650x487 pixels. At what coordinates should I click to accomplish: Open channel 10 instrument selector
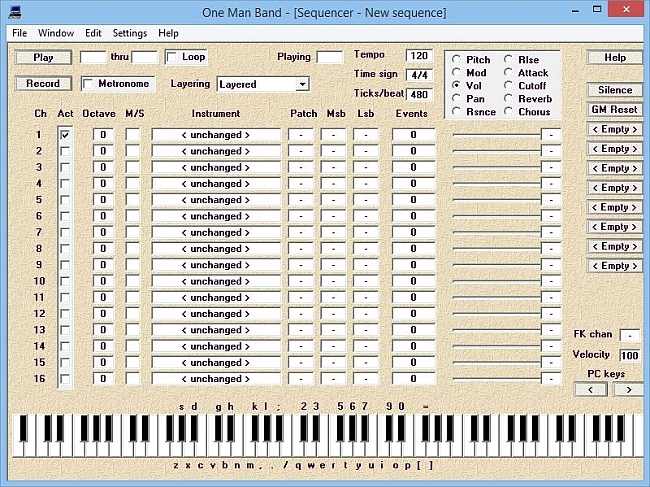(x=216, y=281)
